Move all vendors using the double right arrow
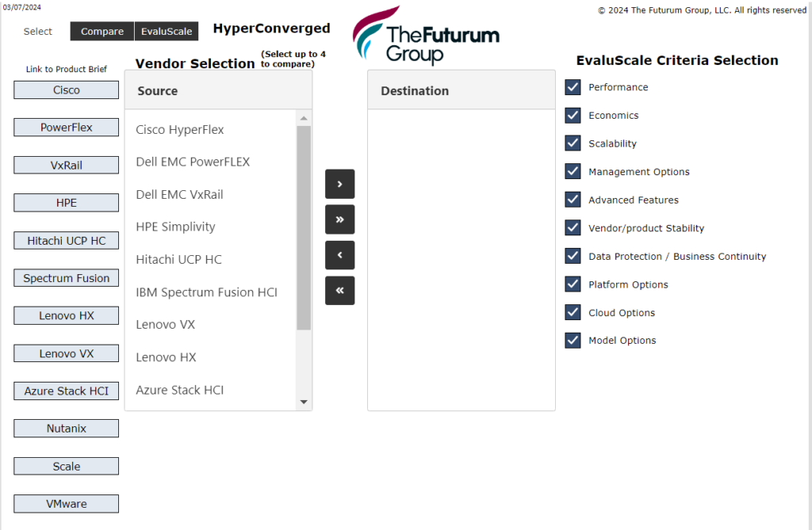The image size is (812, 530). coord(339,219)
